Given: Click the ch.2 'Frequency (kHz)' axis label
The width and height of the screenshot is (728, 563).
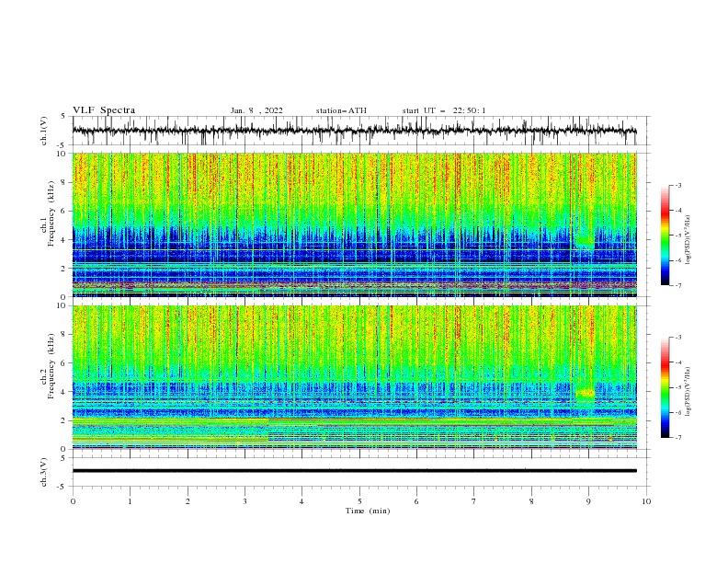Looking at the screenshot, I should coord(51,365).
